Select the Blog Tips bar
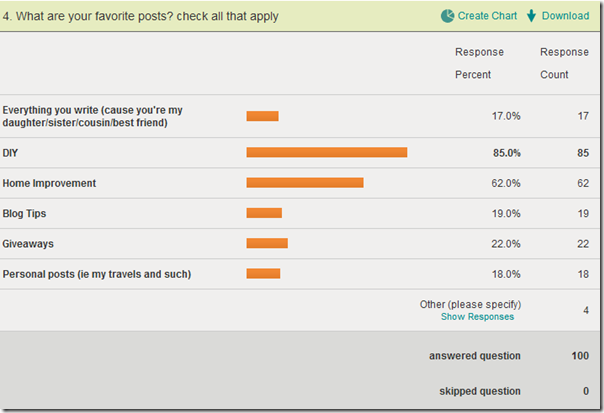604x413 pixels. [x=264, y=213]
